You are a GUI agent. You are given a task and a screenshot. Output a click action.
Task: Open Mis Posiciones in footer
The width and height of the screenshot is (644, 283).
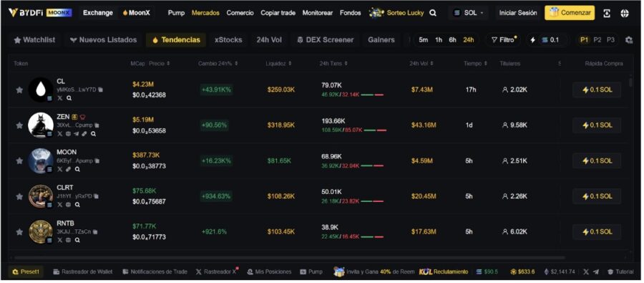pyautogui.click(x=270, y=272)
